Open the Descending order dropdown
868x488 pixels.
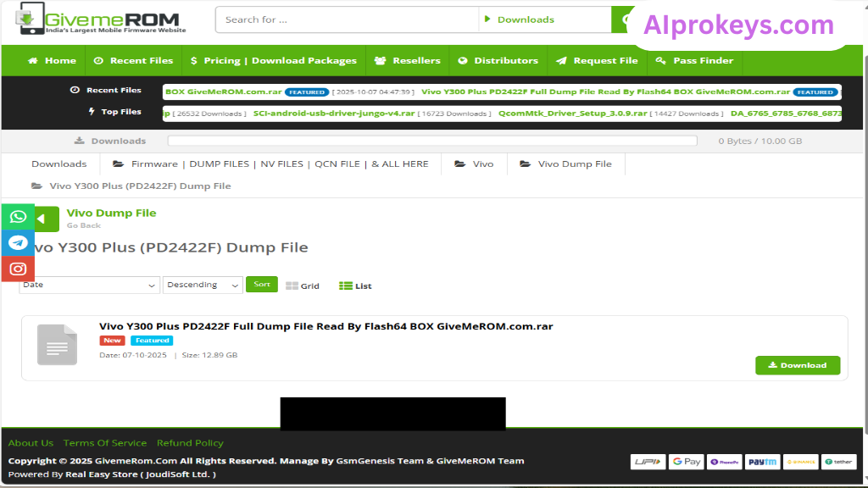[203, 285]
